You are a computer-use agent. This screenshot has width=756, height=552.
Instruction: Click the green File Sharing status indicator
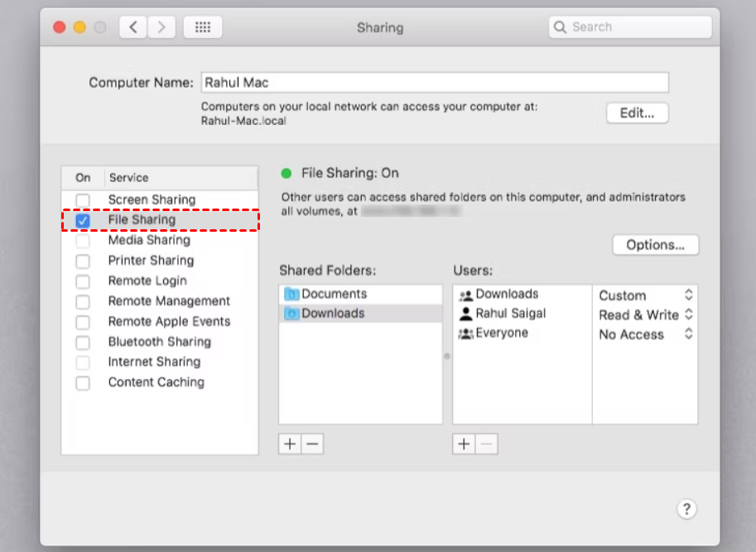[x=287, y=174]
